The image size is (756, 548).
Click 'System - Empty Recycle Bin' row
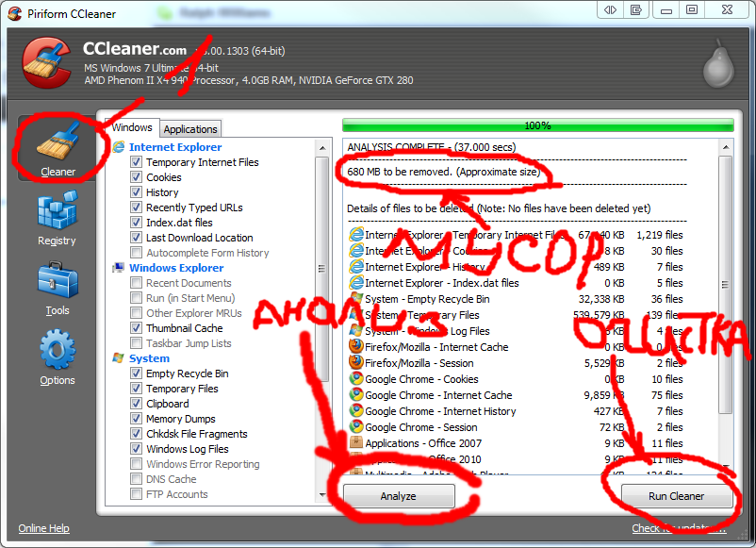point(516,299)
